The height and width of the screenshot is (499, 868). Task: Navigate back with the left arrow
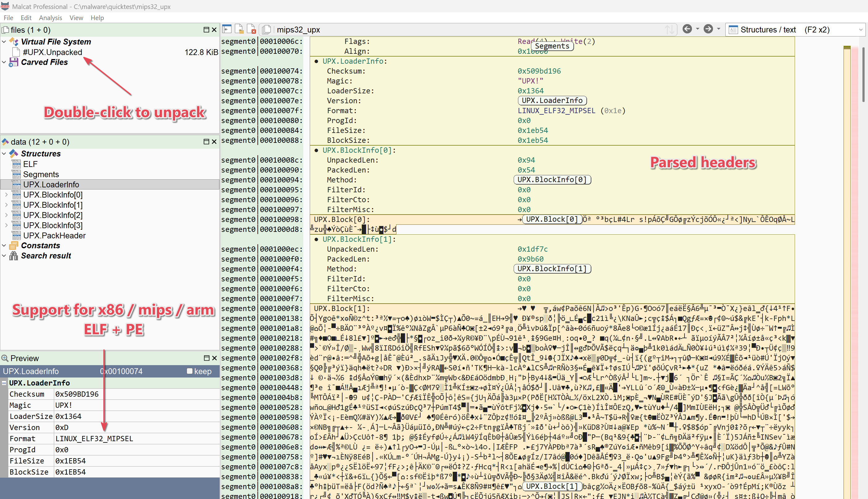[x=687, y=29]
